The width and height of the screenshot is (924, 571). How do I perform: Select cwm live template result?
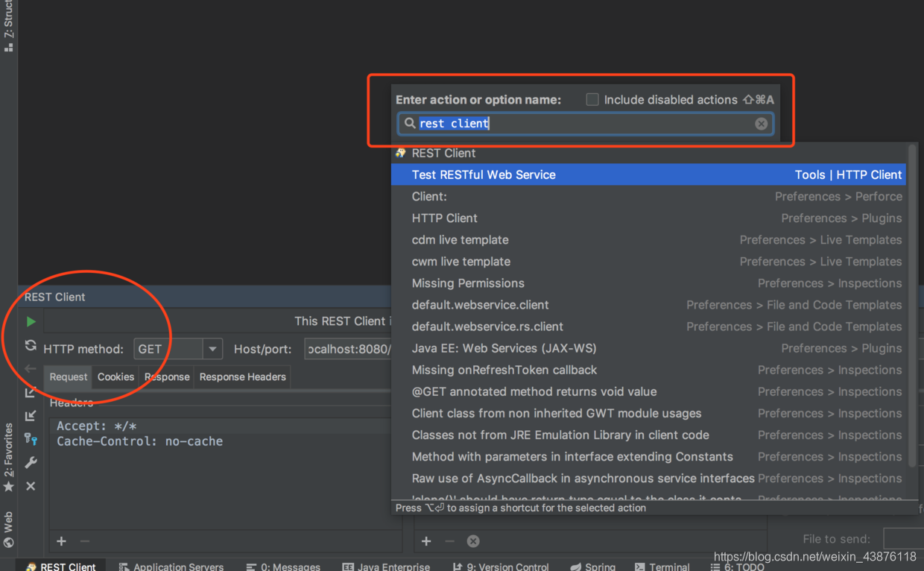[648, 261]
